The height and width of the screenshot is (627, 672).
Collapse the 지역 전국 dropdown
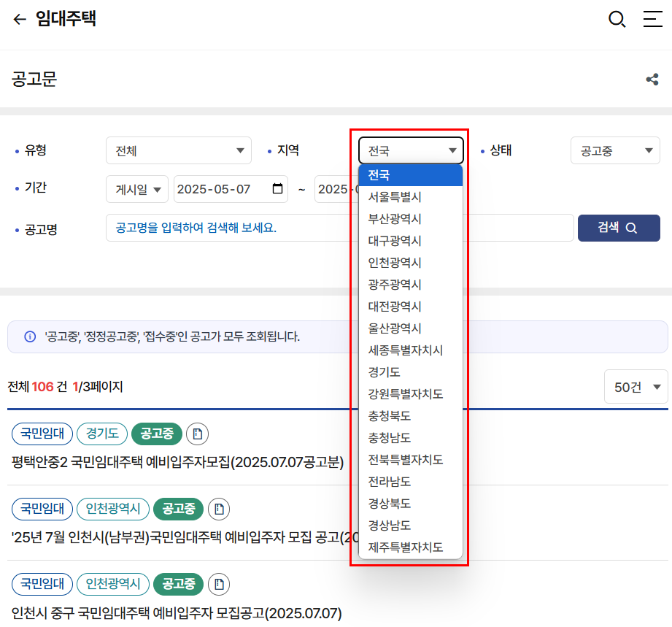tap(411, 150)
